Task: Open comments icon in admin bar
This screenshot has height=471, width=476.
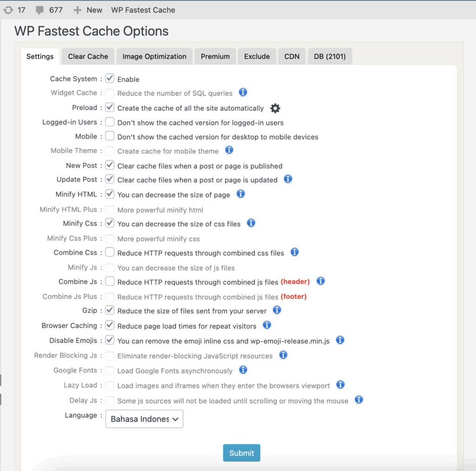Action: coord(40,10)
